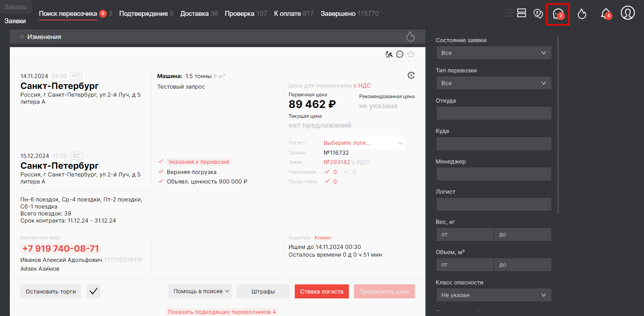Toggle checkmark next to Указания к перевозке
644x316 pixels.
161,161
